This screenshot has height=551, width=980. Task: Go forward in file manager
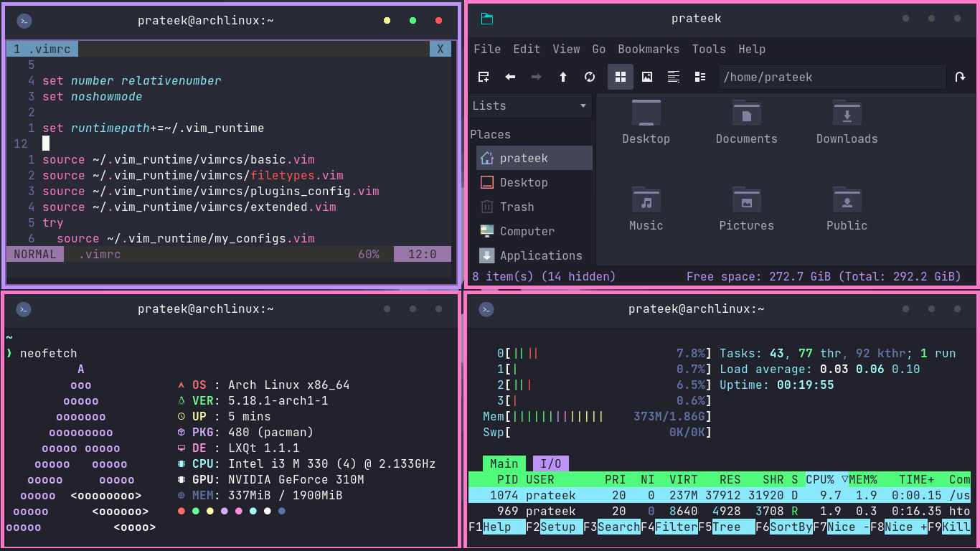(536, 77)
